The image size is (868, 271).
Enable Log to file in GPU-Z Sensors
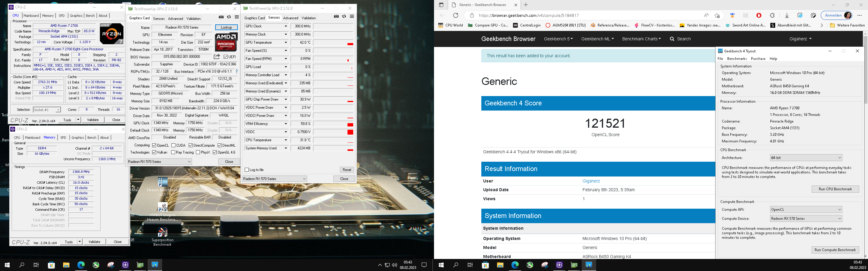coord(247,170)
